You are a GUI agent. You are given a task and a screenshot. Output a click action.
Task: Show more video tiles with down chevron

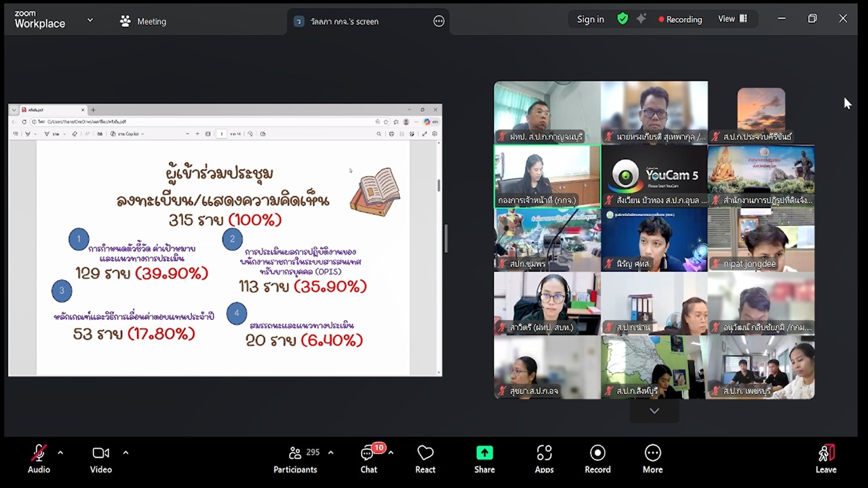click(654, 411)
